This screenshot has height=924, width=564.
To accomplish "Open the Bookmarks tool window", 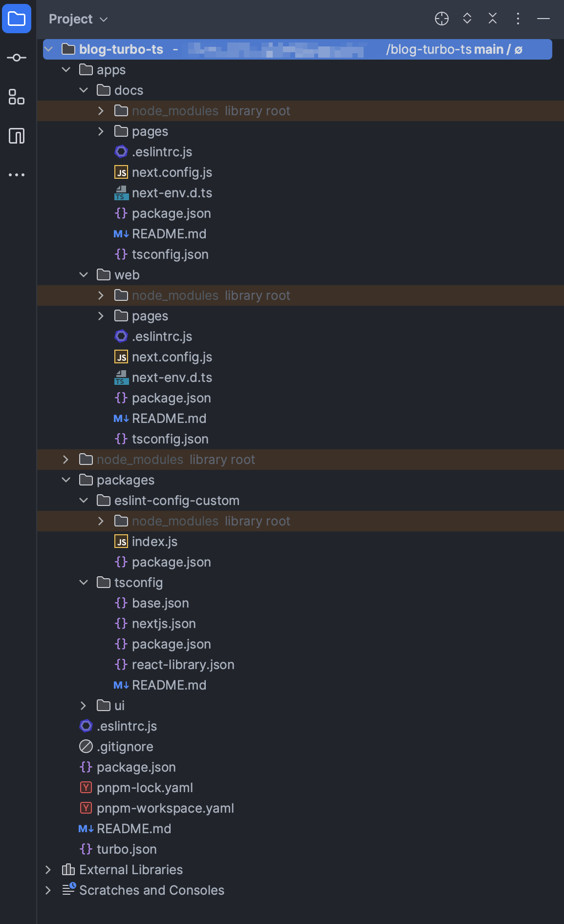I will (x=17, y=136).
